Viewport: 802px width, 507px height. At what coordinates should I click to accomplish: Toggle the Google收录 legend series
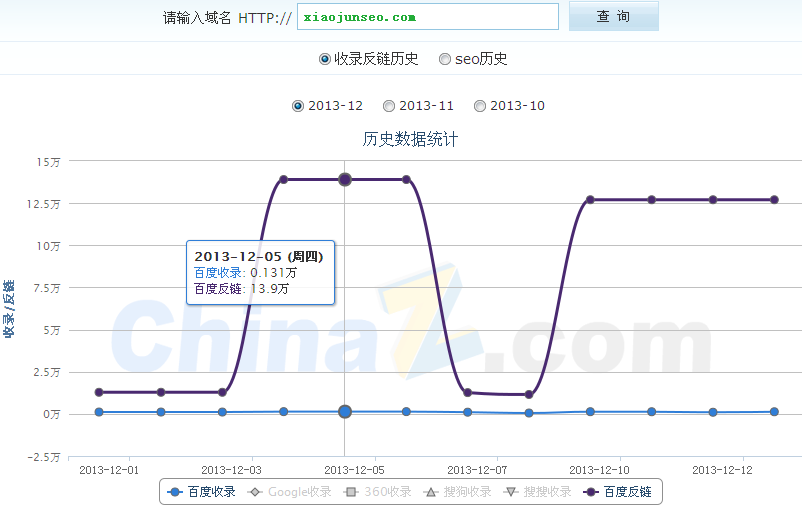pos(289,492)
